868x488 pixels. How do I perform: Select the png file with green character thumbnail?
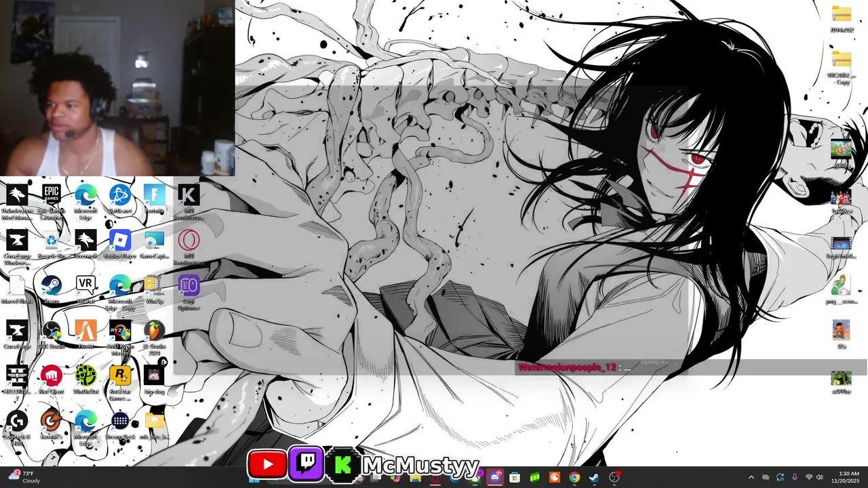842,289
